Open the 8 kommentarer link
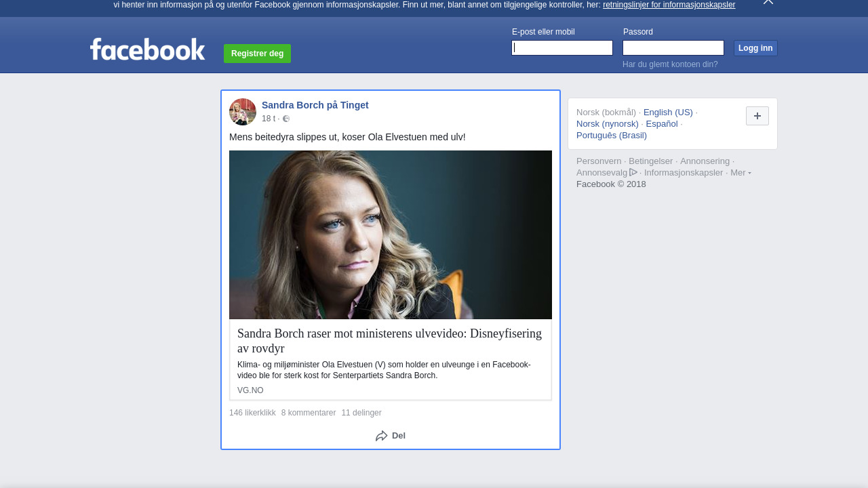This screenshot has height=488, width=868. tap(309, 413)
